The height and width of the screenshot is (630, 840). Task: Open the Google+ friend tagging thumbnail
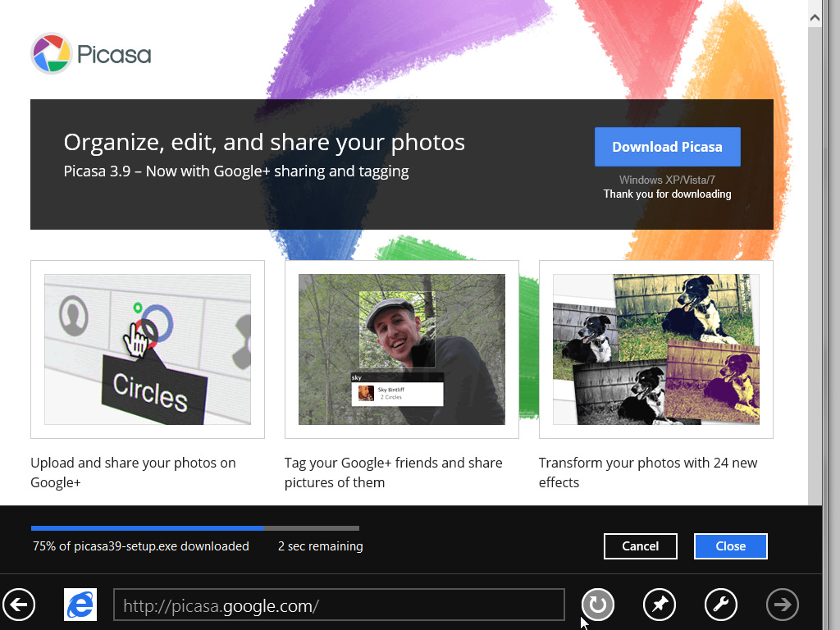click(x=401, y=349)
